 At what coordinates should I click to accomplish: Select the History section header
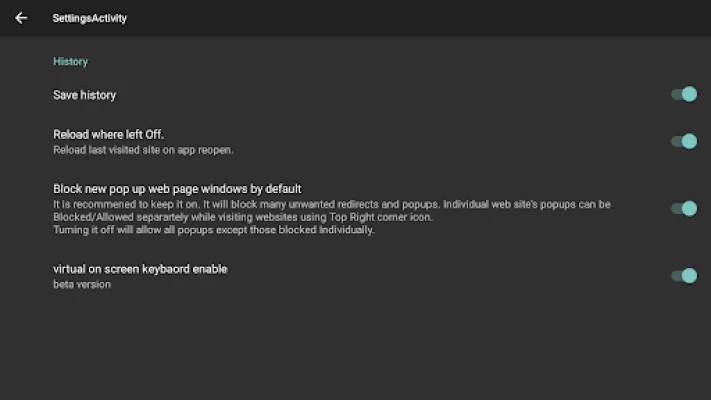coord(70,61)
